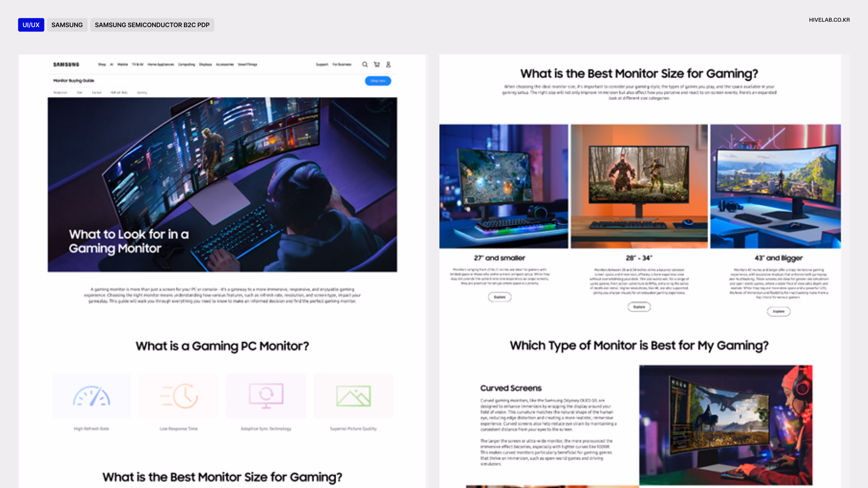Select the Low Response Time clock icon
Screen dimensions: 868x488
click(x=179, y=396)
